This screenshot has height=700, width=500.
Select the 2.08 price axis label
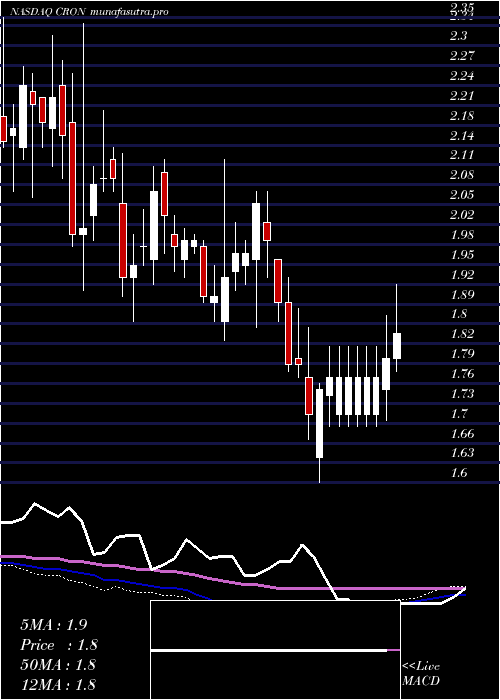(462, 175)
